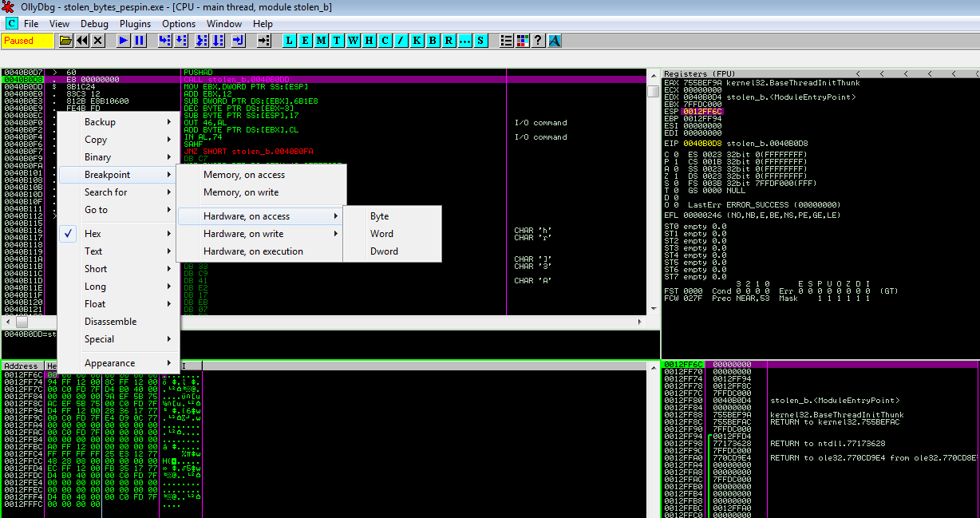Pause execution with the pause icon
This screenshot has height=518, width=980.
tap(139, 40)
